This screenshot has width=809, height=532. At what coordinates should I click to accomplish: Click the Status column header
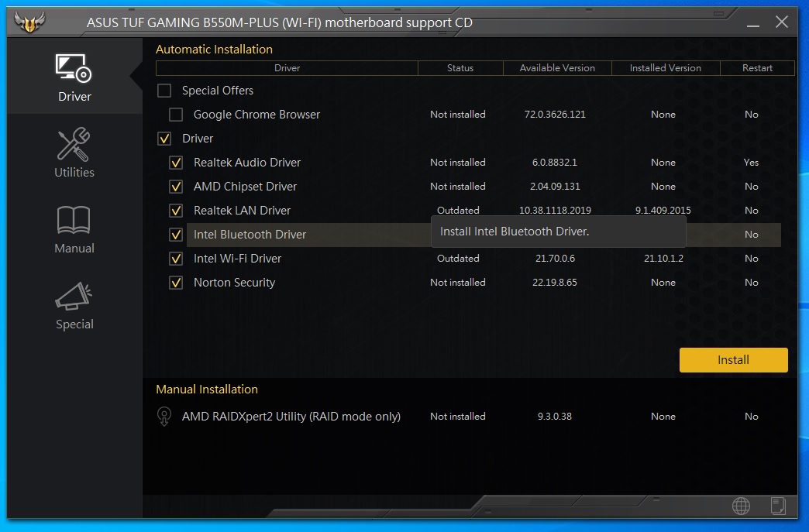point(460,68)
